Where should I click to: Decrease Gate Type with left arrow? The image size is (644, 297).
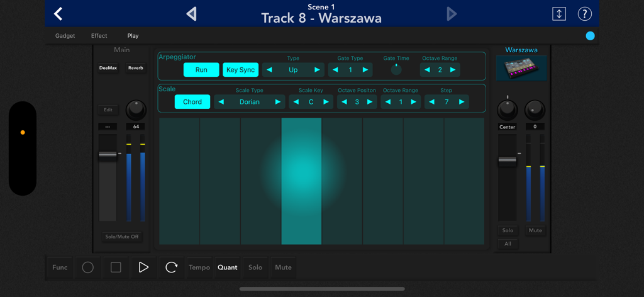(335, 70)
